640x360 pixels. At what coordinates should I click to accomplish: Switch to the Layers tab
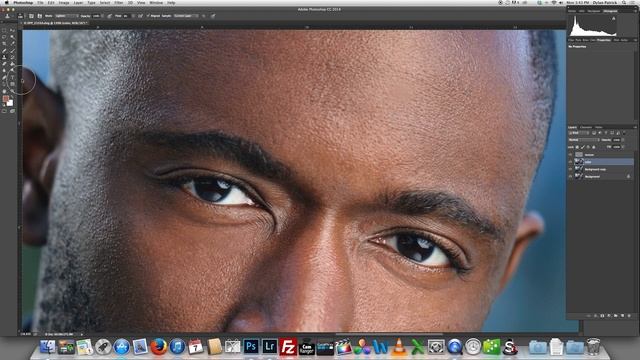573,127
